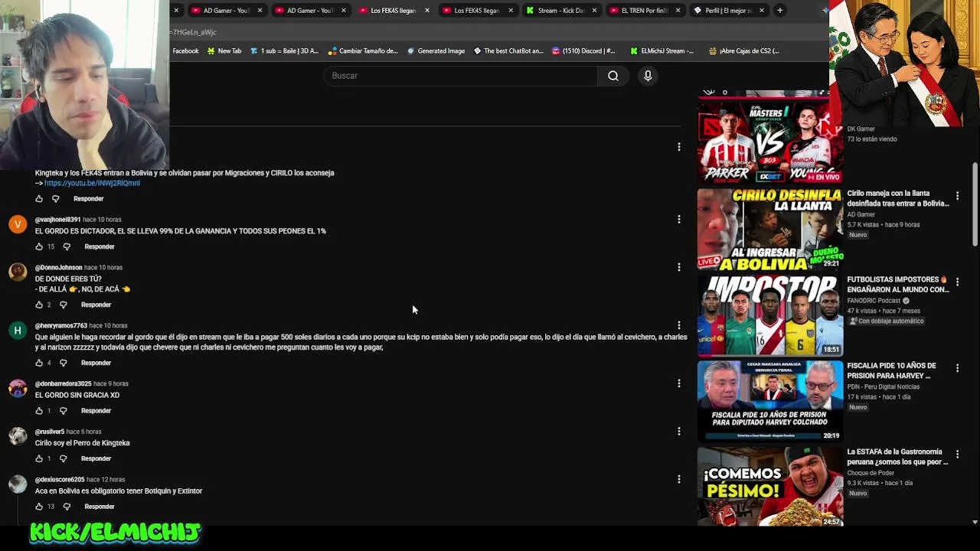Reply to @rusilver5 with Responder
980x551 pixels.
pos(96,459)
